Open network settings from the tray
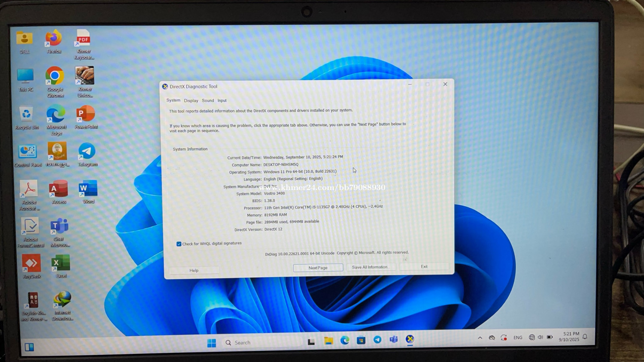This screenshot has width=644, height=362. point(532,337)
